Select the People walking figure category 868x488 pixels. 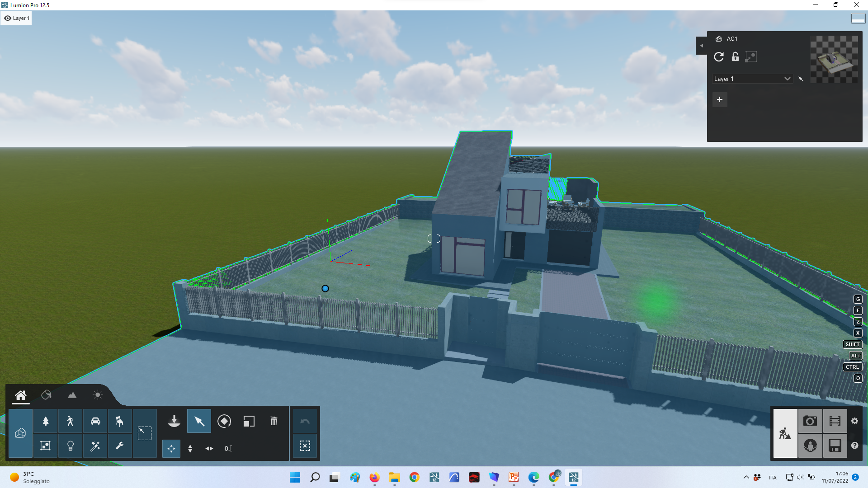70,421
